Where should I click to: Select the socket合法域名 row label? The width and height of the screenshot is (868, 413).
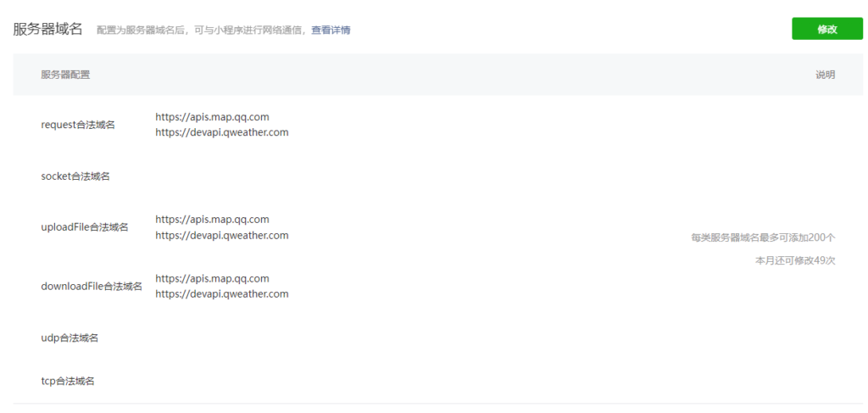[75, 176]
